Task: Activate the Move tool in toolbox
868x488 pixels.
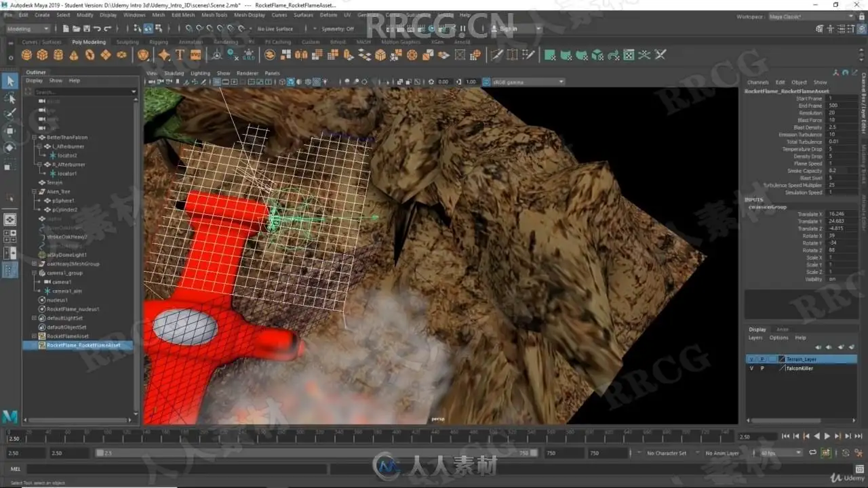Action: coord(9,131)
